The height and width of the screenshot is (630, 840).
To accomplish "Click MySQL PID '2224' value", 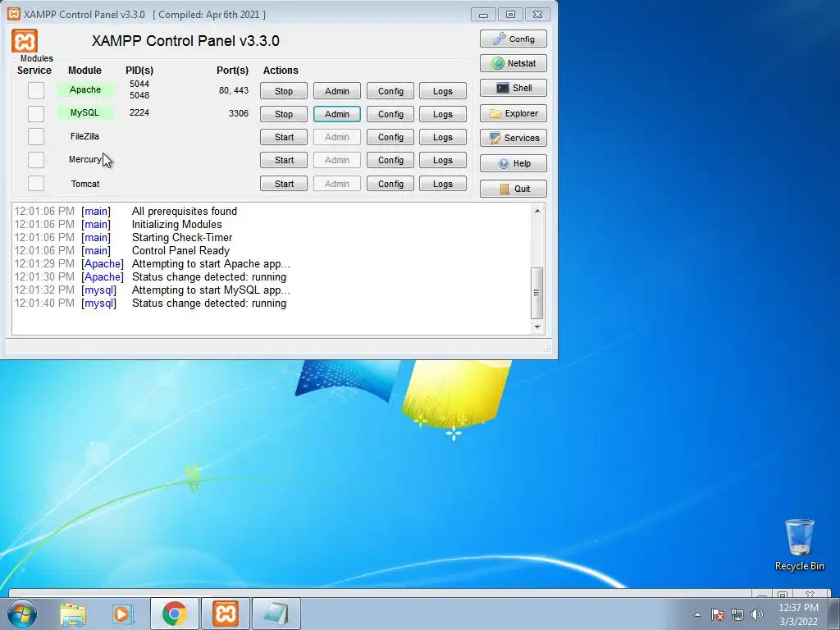I will pos(139,112).
